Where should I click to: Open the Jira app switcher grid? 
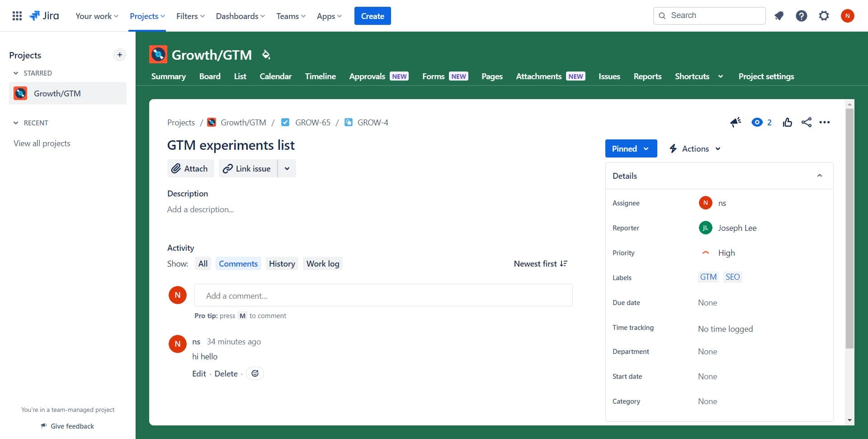click(17, 15)
